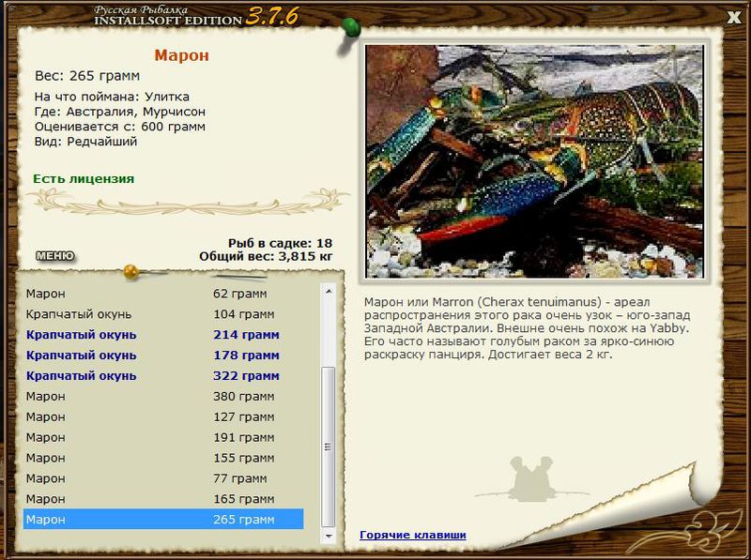Open the МЕНЮ button
751x560 pixels.
coord(55,256)
